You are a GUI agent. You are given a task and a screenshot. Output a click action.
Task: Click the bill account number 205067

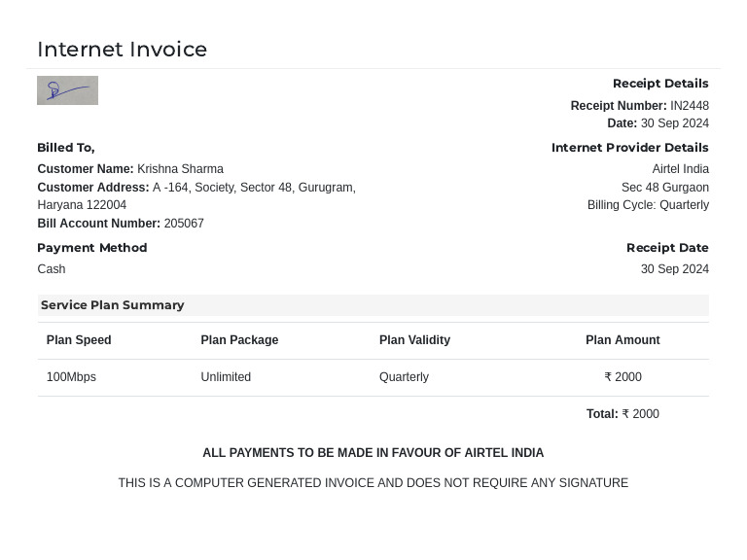(184, 224)
